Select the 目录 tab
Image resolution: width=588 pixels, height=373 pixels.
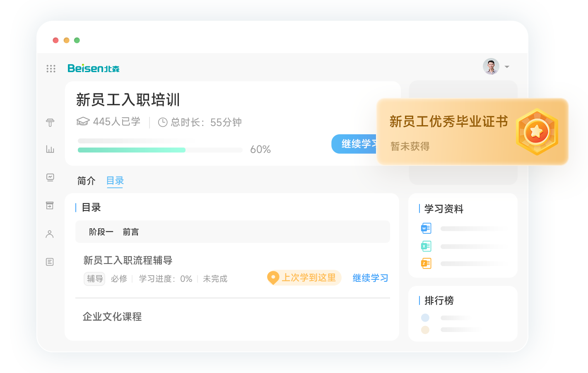pyautogui.click(x=115, y=181)
